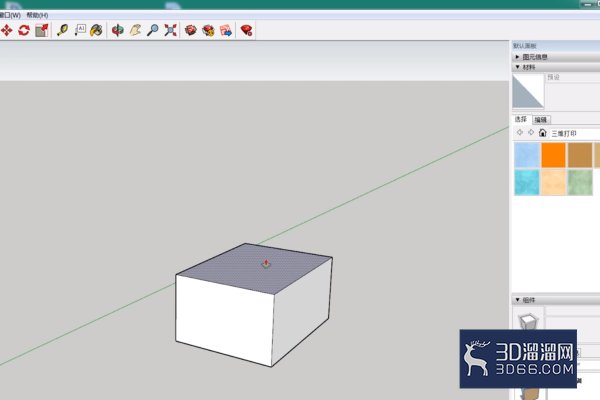Select the Pan hand tool
Viewport: 600px width, 400px height.
pyautogui.click(x=135, y=30)
